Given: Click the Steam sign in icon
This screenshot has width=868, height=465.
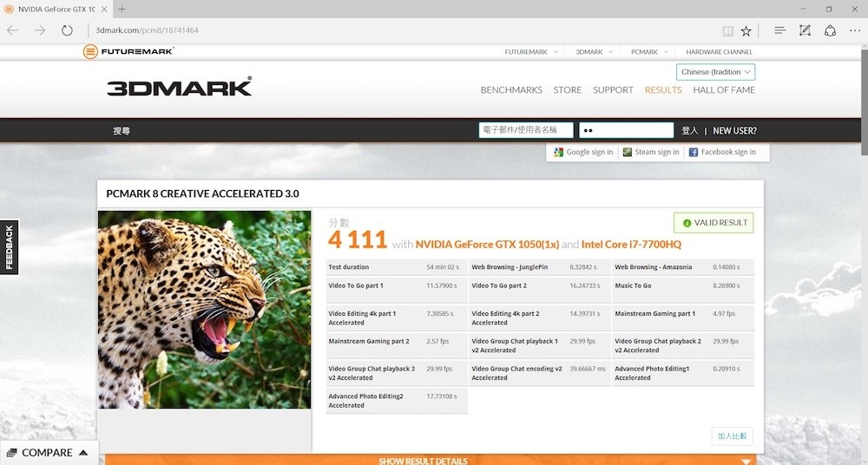Looking at the screenshot, I should (x=628, y=152).
